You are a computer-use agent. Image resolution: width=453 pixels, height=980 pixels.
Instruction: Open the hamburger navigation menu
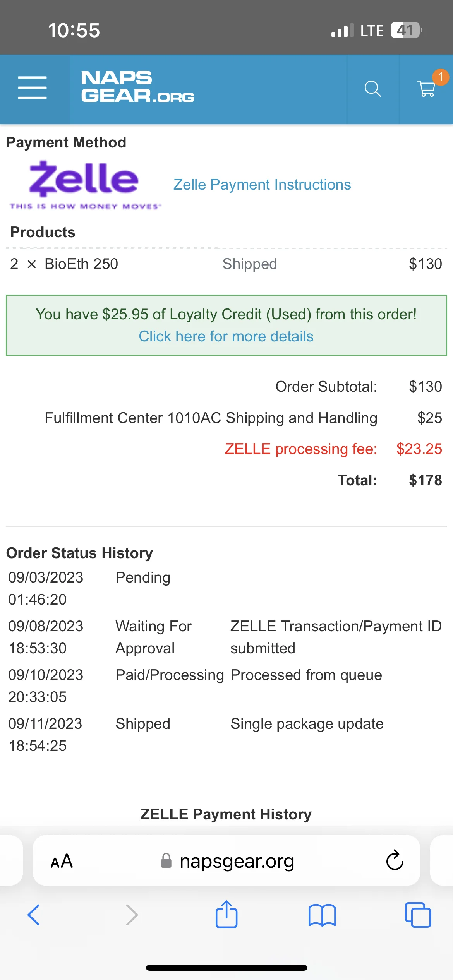point(33,88)
